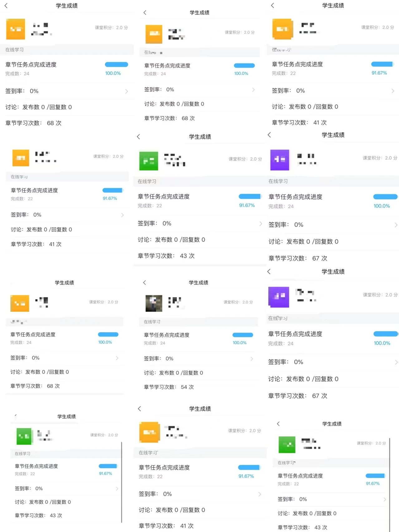Click the 100.0% progress bar in top-left card
This screenshot has height=532, width=399.
tap(116, 65)
